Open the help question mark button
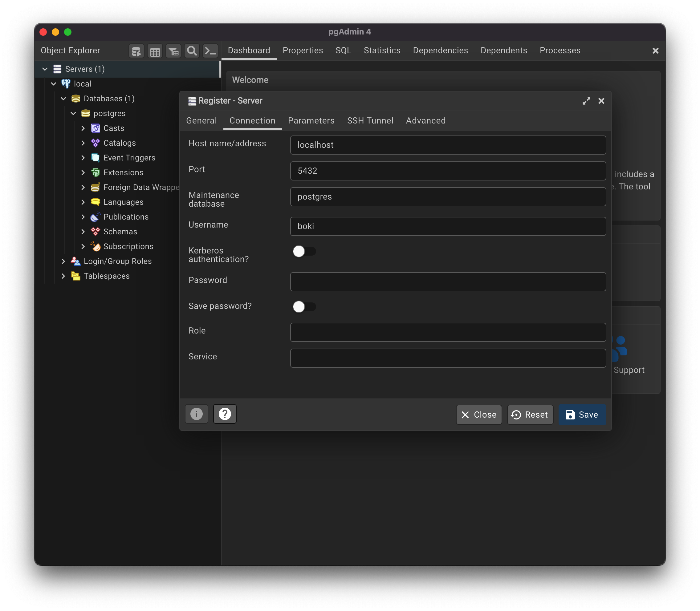700x611 pixels. coord(225,414)
